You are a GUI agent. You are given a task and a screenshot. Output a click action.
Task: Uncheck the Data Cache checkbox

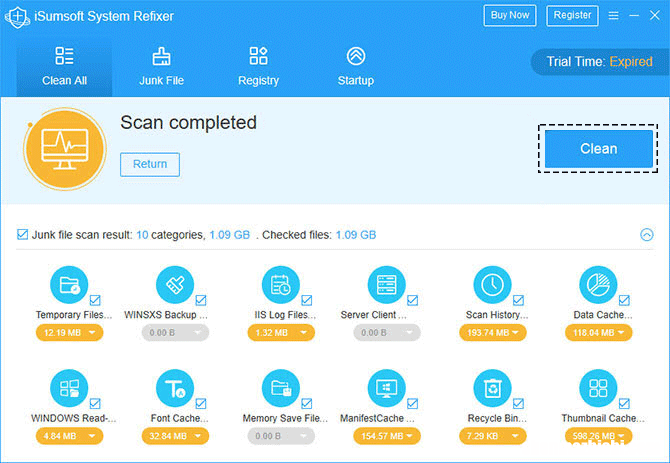click(x=624, y=300)
